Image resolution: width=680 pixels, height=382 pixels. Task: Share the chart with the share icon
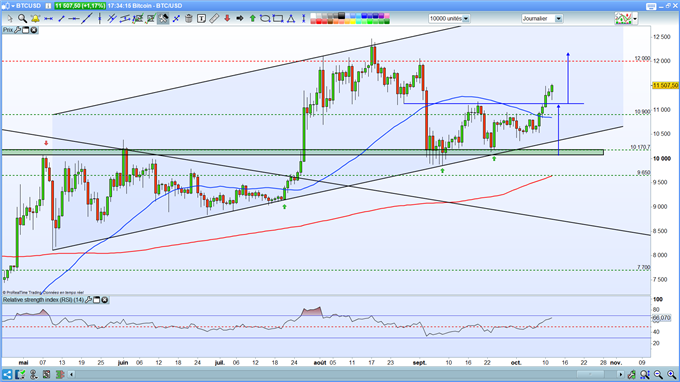7,375
